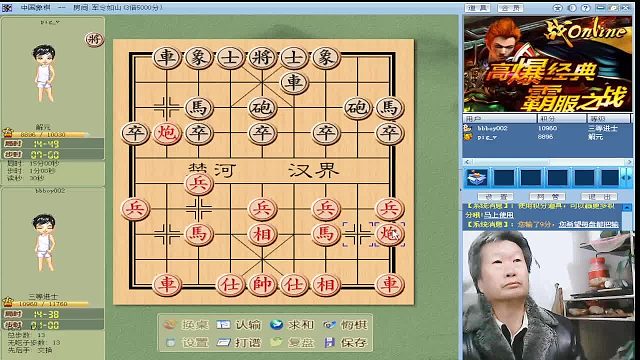Click the 复盘 replay icon
The height and width of the screenshot is (360, 640).
[x=276, y=342]
